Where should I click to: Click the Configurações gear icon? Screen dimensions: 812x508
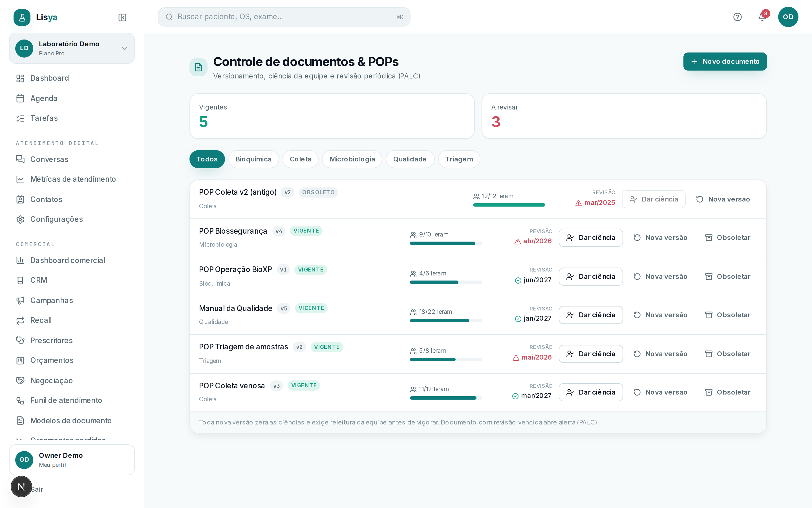pos(21,219)
